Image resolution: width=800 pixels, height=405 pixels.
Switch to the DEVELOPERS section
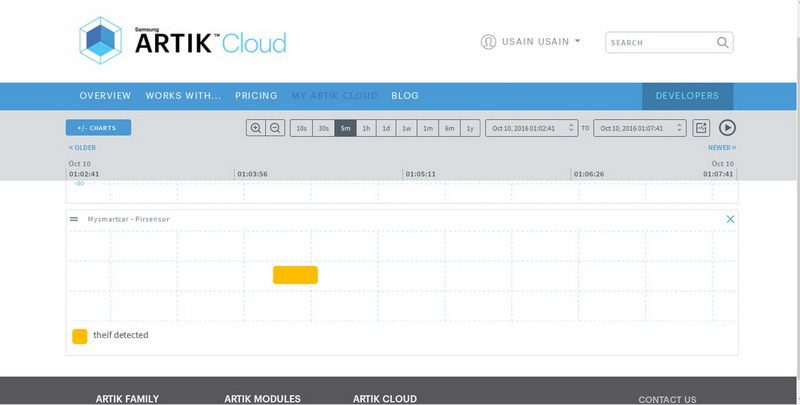(x=687, y=96)
